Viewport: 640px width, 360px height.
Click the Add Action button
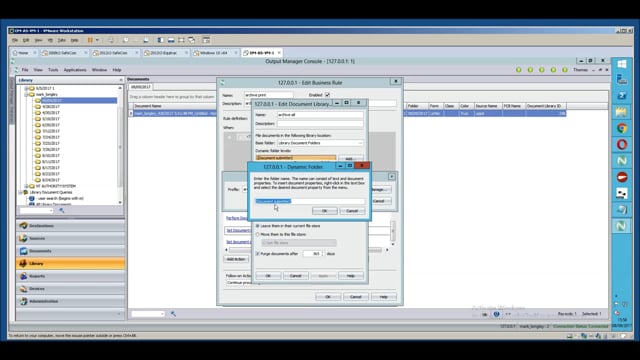236,259
